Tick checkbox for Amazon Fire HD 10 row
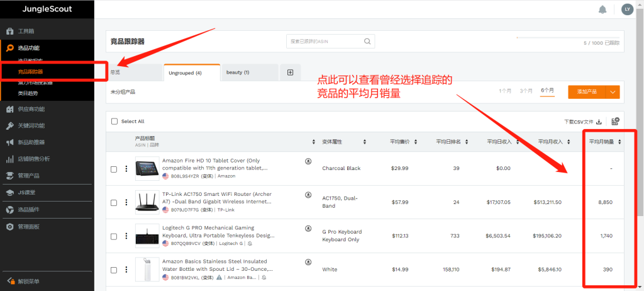Viewport: 644px width, 291px height. [114, 169]
